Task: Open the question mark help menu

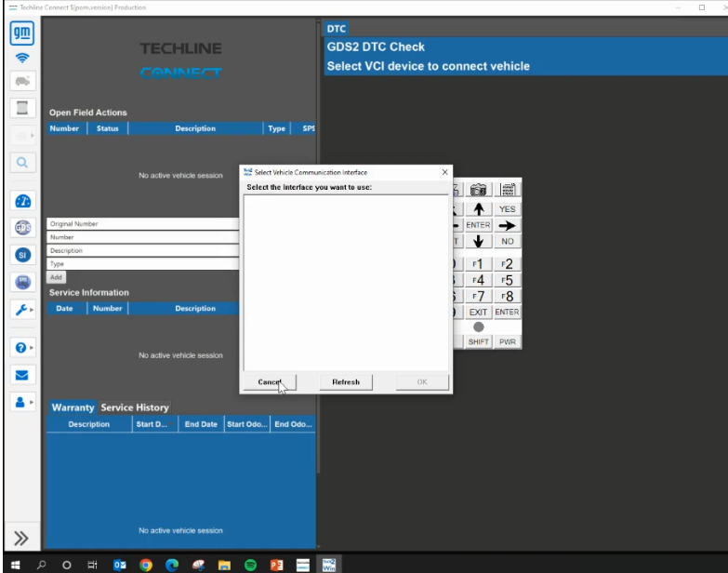Action: [22, 347]
